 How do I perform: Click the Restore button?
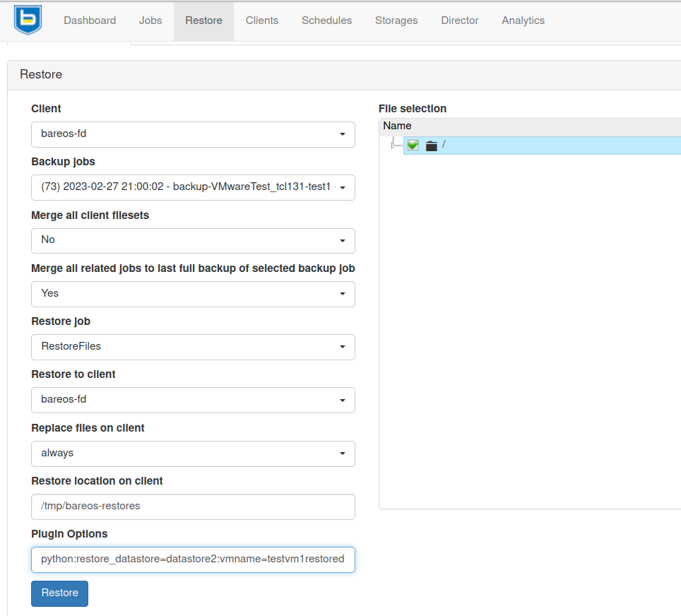59,593
